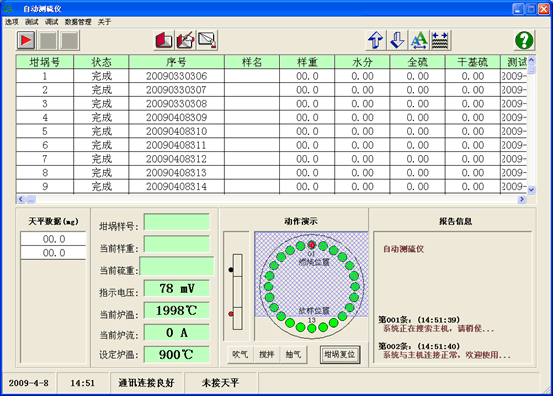Click date 2009-4-8 in status bar
This screenshot has height=397, width=554.
[29, 383]
